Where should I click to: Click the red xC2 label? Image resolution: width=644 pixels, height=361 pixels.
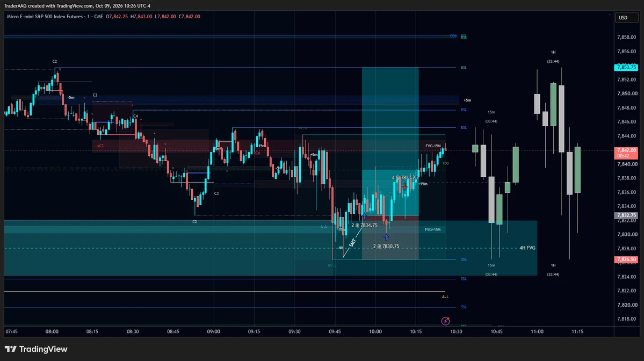point(100,146)
